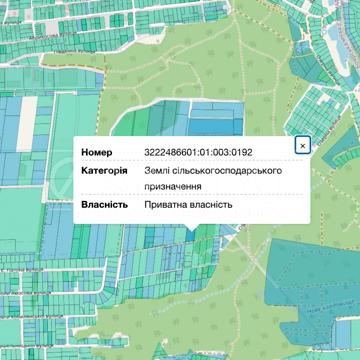Click the Категорія label in popup
360x360 pixels.
104,171
